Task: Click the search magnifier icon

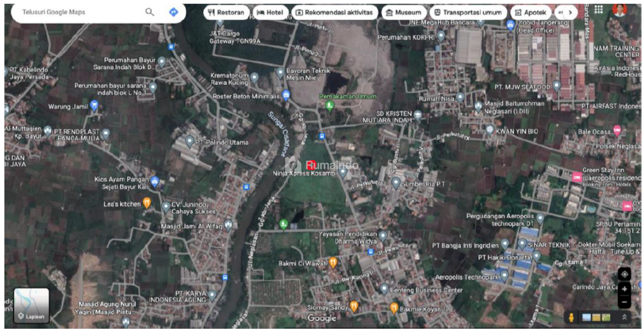Action: [150, 12]
